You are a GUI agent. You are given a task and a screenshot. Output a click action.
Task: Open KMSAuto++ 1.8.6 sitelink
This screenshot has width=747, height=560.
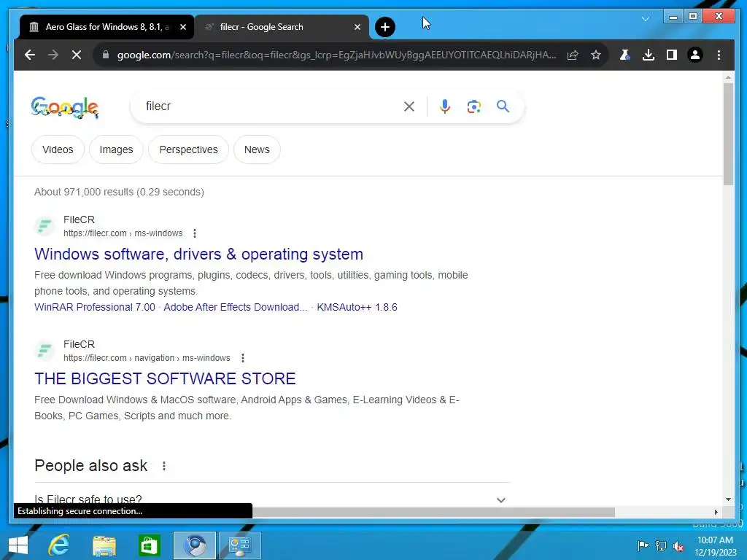point(357,307)
